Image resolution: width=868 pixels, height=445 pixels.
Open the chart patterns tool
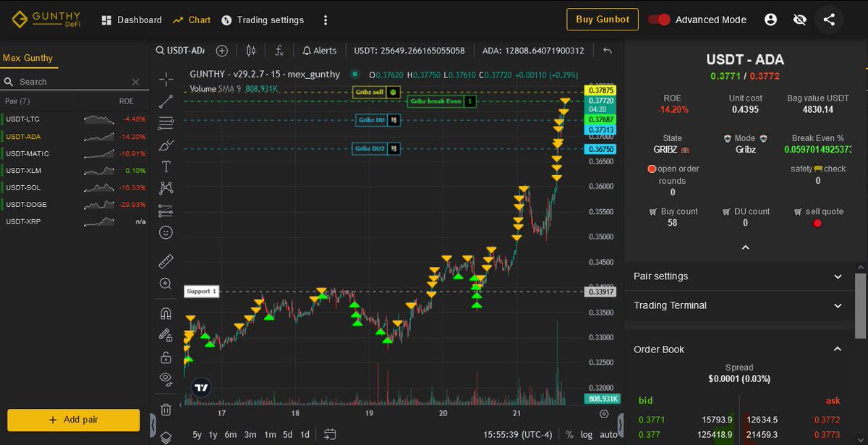click(x=166, y=188)
